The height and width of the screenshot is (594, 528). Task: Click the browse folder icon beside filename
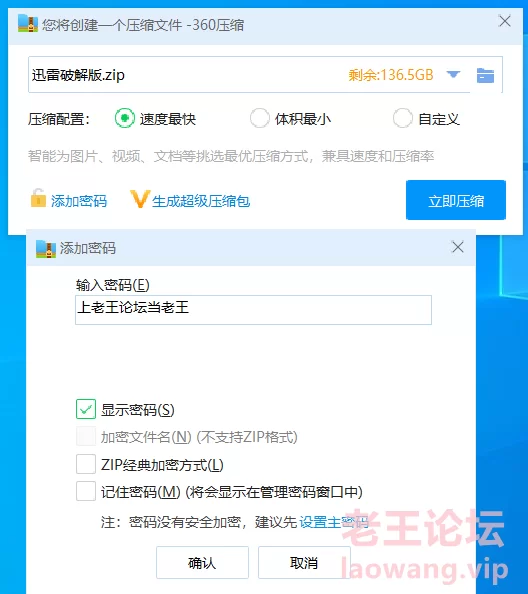[x=485, y=75]
